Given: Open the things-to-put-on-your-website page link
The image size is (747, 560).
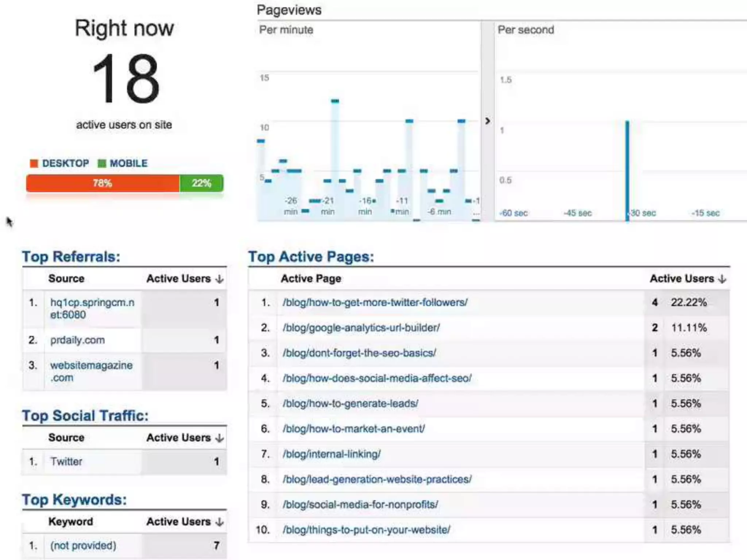Looking at the screenshot, I should click(366, 530).
